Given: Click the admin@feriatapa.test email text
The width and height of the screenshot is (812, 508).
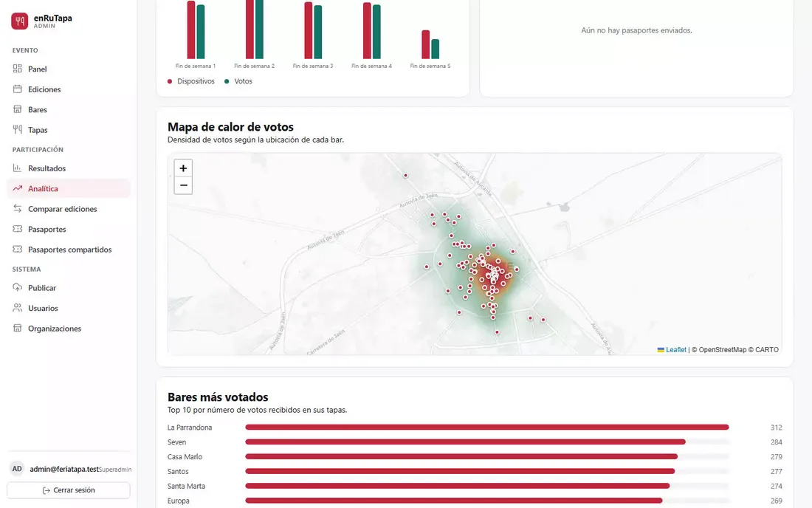Looking at the screenshot, I should [x=64, y=469].
